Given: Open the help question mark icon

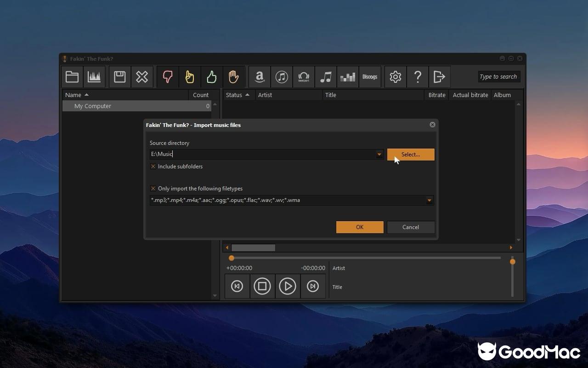Looking at the screenshot, I should point(418,77).
